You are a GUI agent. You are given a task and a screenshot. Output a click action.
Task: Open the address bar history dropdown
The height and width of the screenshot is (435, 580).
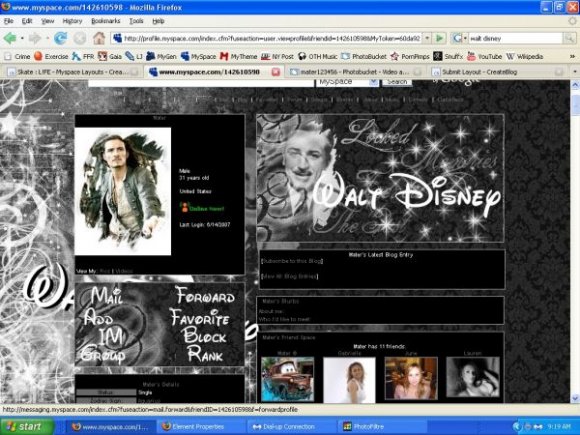(427, 38)
